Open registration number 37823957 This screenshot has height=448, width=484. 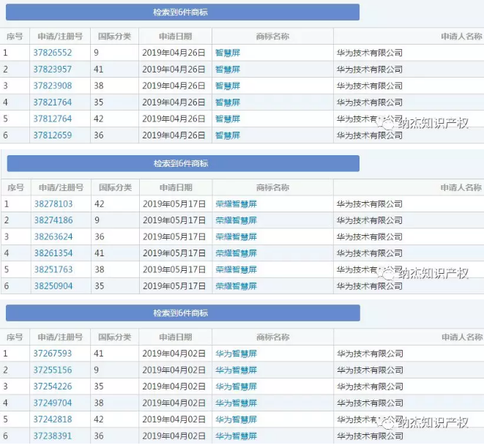(53, 70)
